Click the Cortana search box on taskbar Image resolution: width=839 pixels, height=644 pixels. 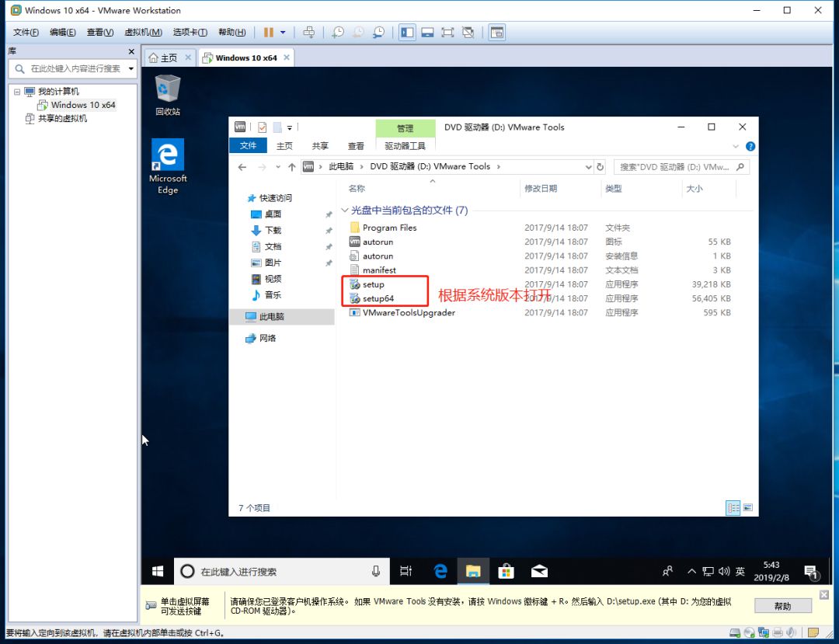point(281,571)
